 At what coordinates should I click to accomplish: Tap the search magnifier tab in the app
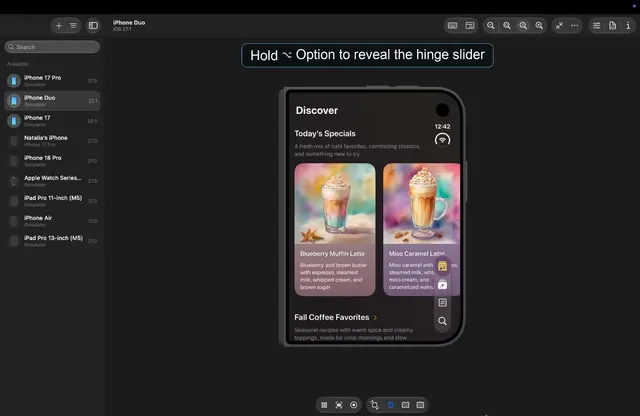442,321
